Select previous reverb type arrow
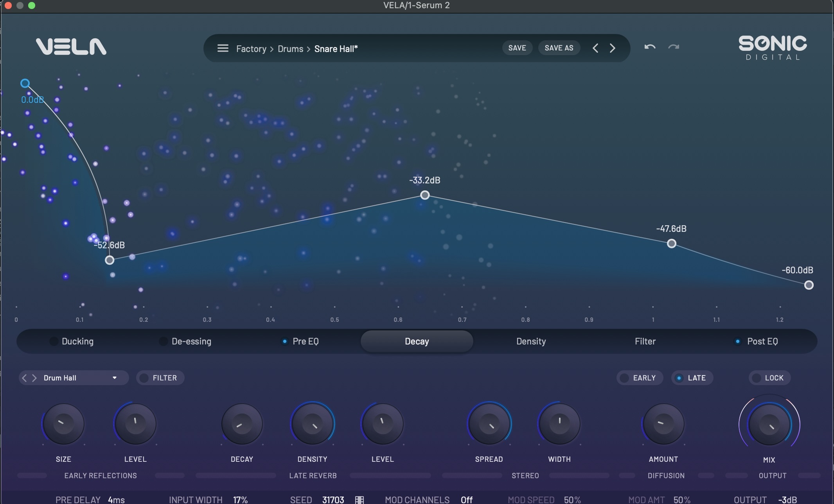834x504 pixels. click(x=25, y=378)
